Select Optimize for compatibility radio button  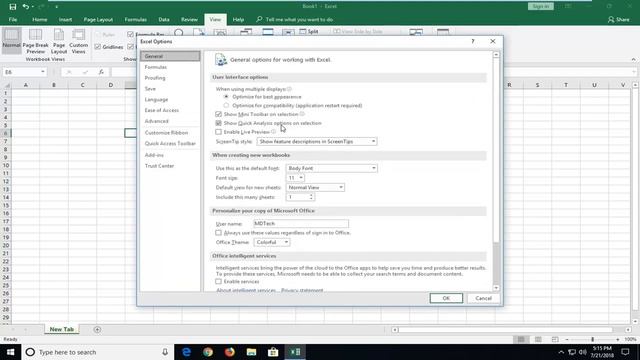(226, 105)
